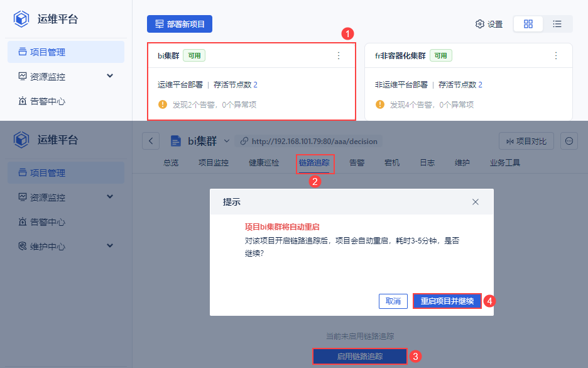Click the 可用 status tag on bi集群

pyautogui.click(x=194, y=55)
